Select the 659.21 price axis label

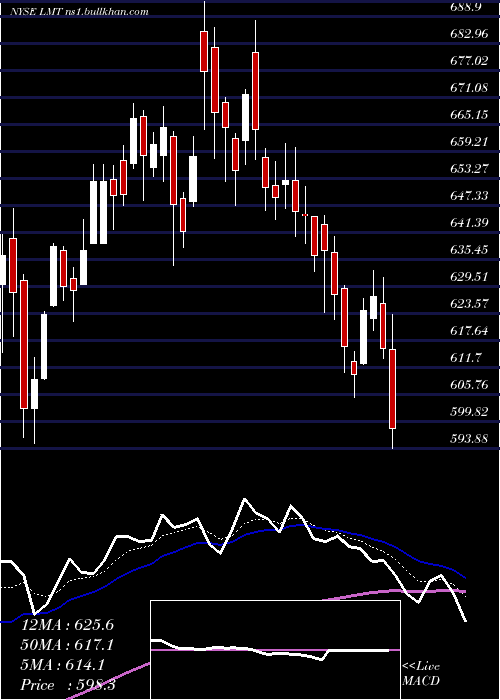point(470,142)
